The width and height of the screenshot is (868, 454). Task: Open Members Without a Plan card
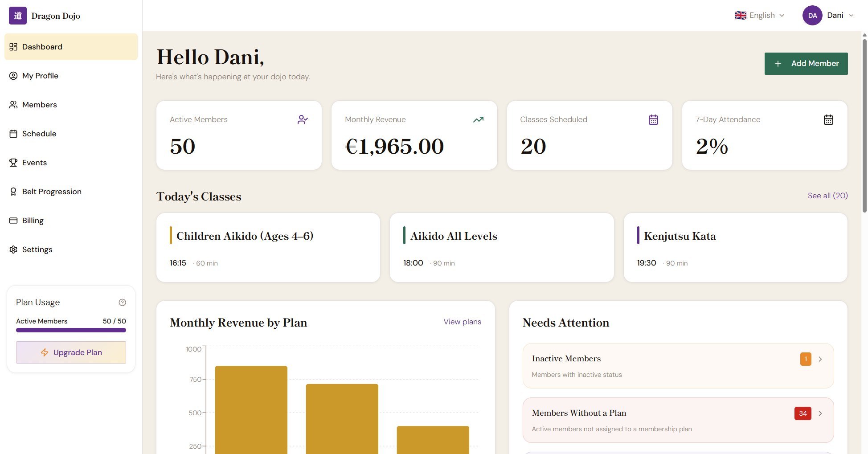coord(678,420)
